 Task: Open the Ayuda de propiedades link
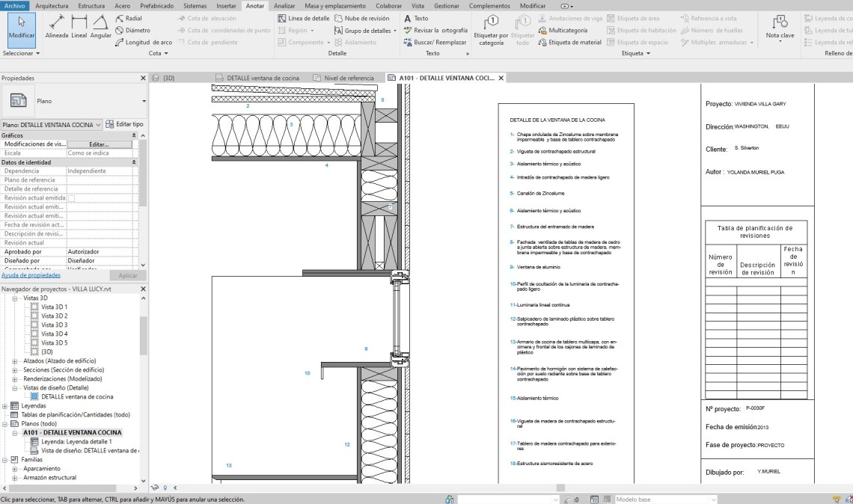point(30,275)
